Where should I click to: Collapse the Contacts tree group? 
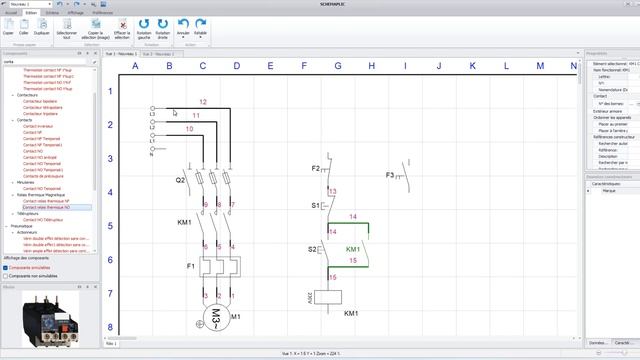[13, 120]
